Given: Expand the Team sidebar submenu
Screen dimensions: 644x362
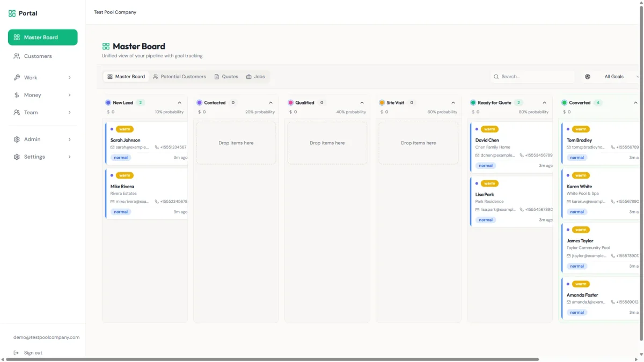Looking at the screenshot, I should (69, 113).
